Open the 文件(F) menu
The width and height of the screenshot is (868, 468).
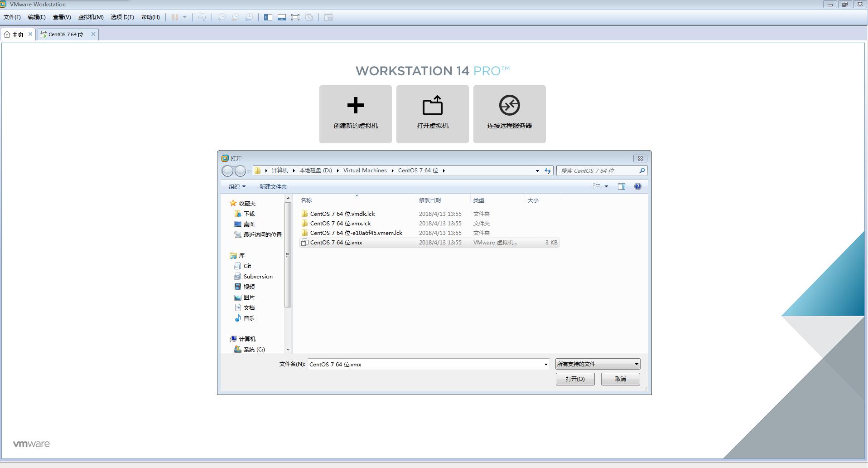12,17
